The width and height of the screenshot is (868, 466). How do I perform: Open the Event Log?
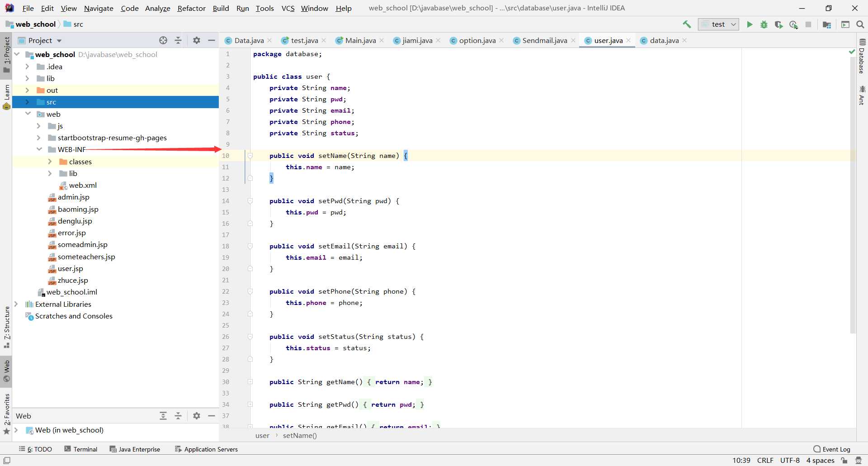tap(832, 449)
